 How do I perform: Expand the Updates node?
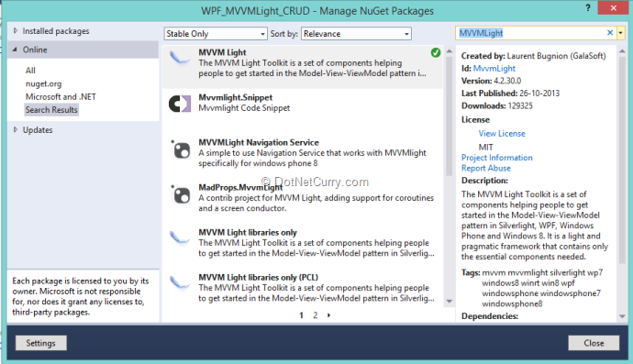pyautogui.click(x=16, y=129)
